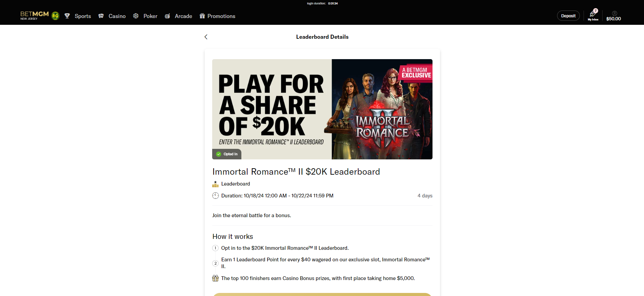Image resolution: width=644 pixels, height=296 pixels.
Task: Click the Deposit button
Action: (x=568, y=16)
